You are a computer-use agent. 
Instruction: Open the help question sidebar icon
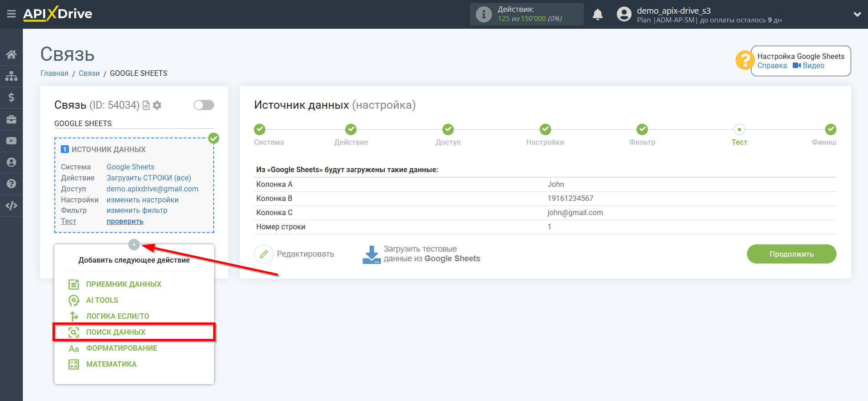pyautogui.click(x=11, y=184)
